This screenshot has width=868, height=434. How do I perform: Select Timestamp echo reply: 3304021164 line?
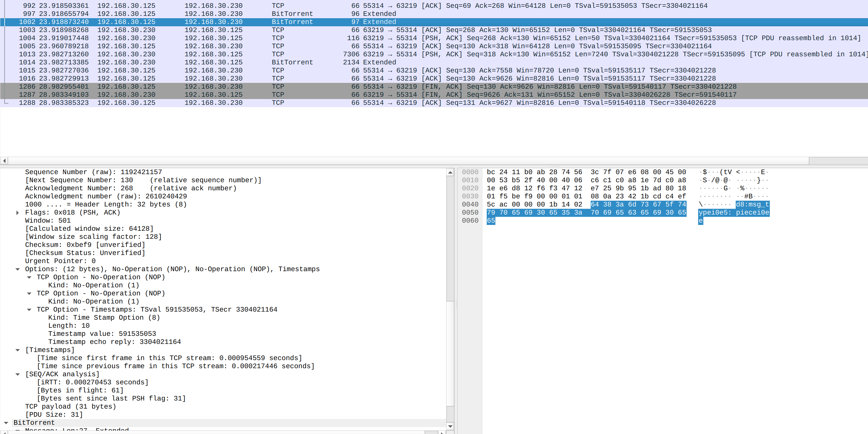pyautogui.click(x=115, y=342)
